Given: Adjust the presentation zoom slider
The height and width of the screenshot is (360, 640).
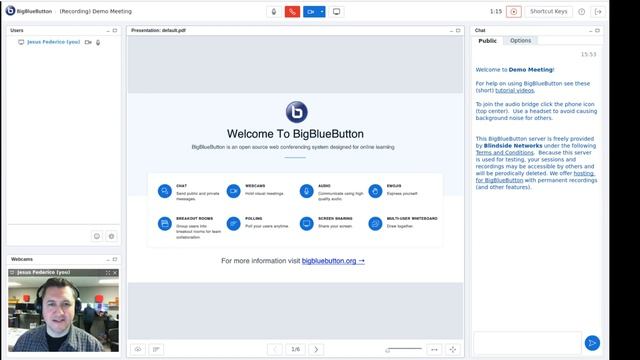Looking at the screenshot, I should [x=404, y=349].
